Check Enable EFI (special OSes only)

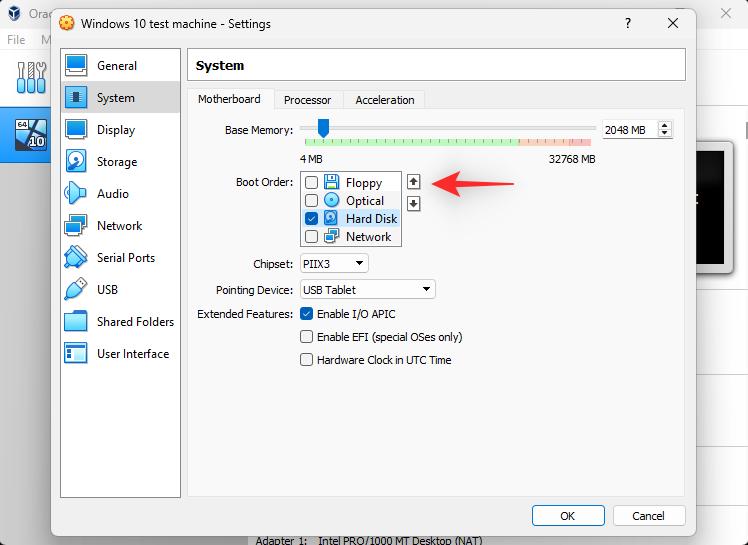point(306,336)
